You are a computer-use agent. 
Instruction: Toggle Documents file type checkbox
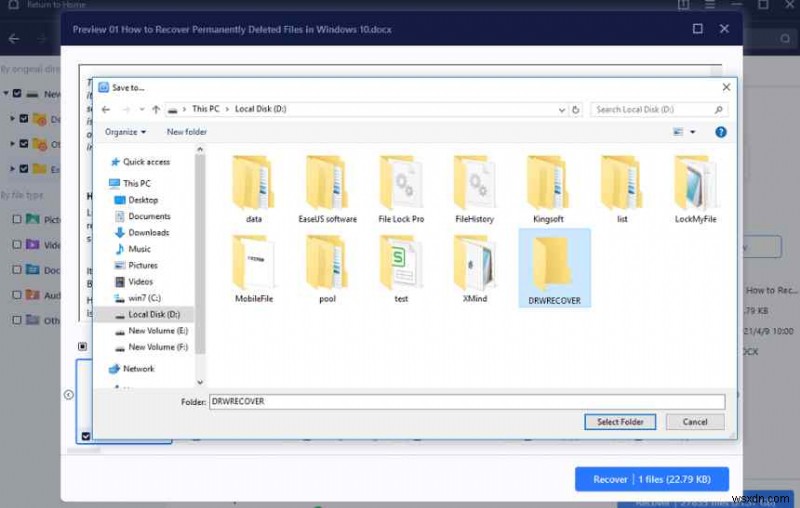point(17,269)
